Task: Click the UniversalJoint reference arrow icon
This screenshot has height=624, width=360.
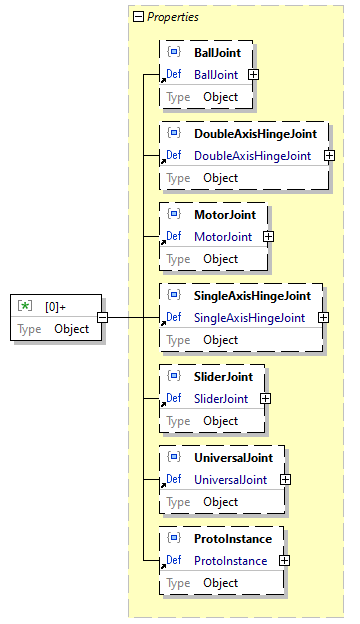Action: tap(163, 485)
